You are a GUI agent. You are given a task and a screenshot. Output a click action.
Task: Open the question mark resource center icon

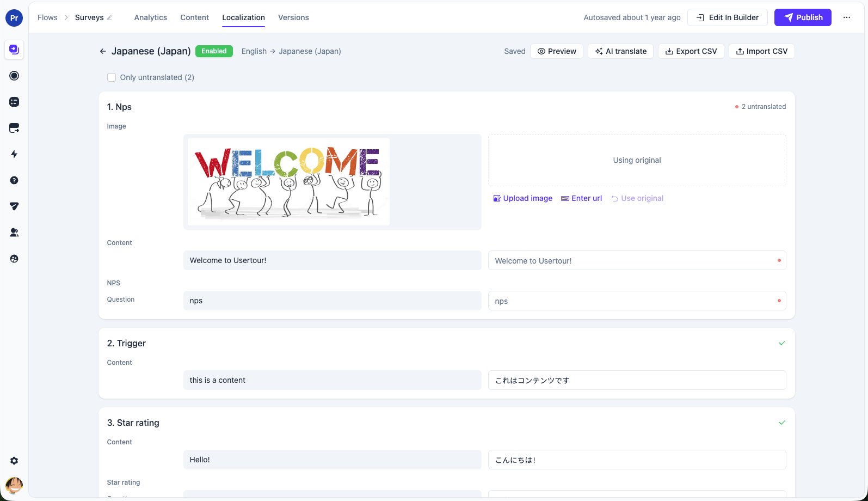(14, 180)
